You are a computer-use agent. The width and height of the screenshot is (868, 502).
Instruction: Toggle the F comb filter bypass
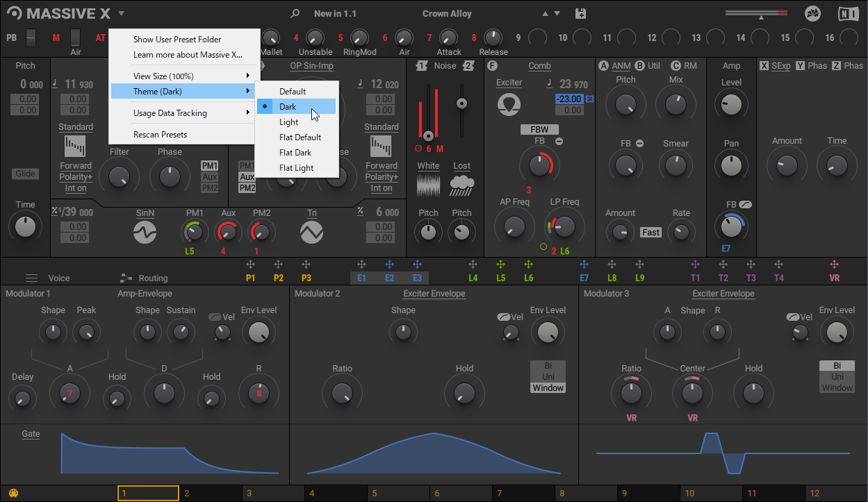click(x=492, y=65)
